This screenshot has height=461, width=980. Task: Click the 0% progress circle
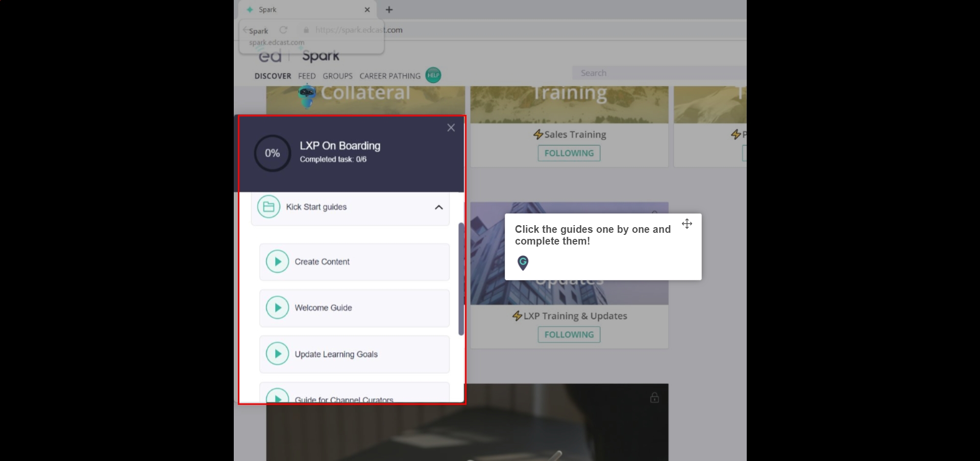pyautogui.click(x=273, y=153)
